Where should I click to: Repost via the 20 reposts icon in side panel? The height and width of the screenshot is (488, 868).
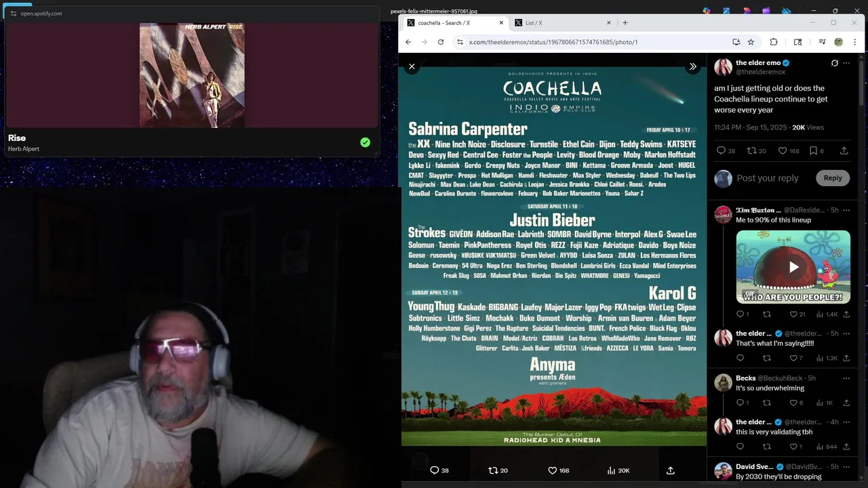pyautogui.click(x=756, y=151)
